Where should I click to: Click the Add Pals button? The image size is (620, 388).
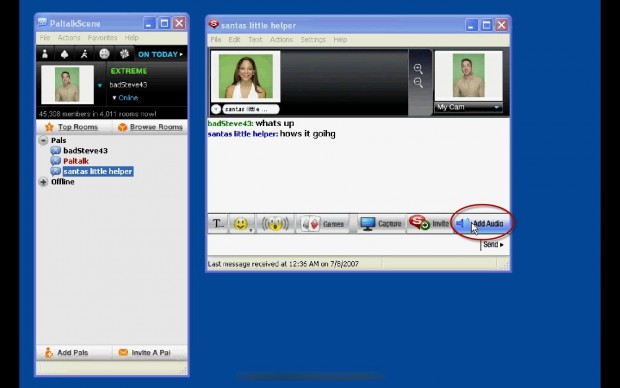tap(74, 352)
